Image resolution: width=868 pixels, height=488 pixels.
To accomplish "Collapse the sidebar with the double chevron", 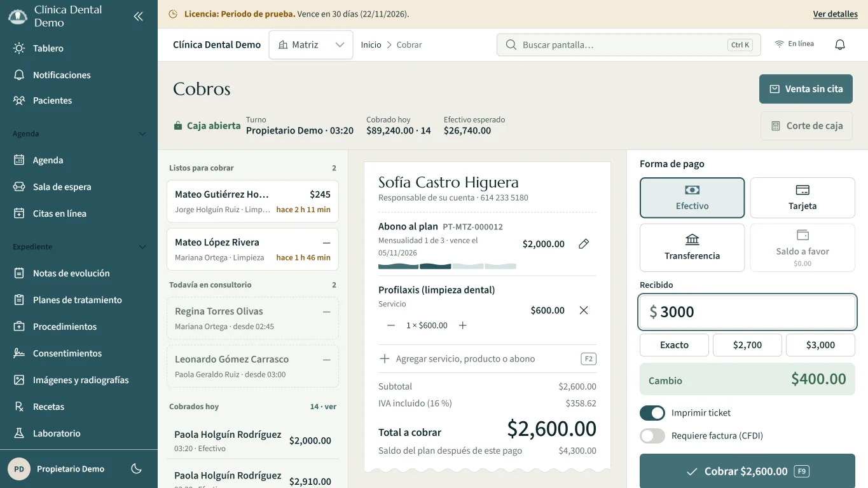I will [138, 17].
